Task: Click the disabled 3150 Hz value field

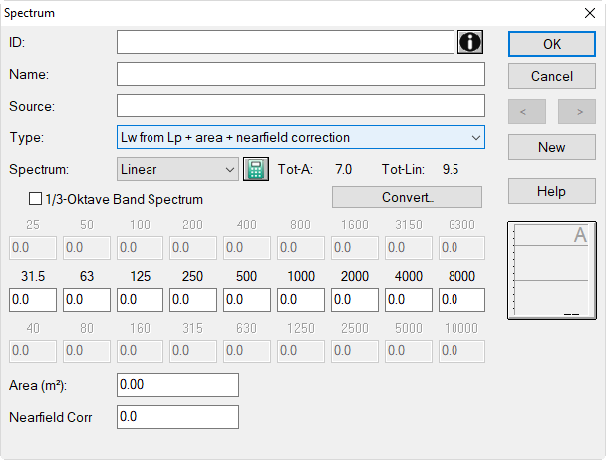Action: pyautogui.click(x=409, y=248)
